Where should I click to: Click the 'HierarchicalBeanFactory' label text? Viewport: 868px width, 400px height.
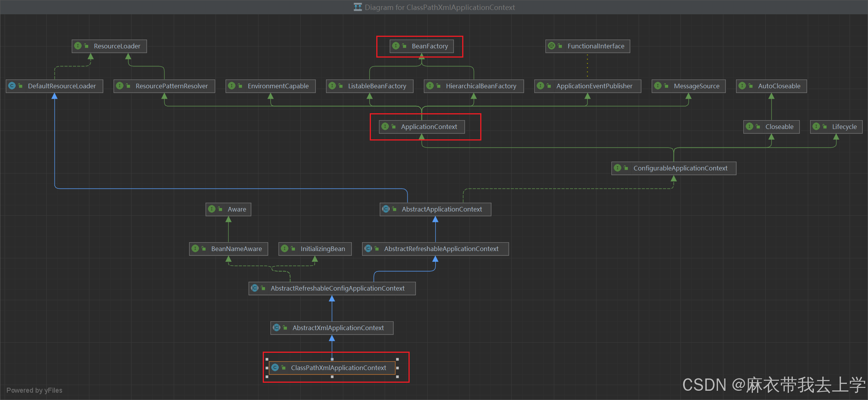coord(481,86)
